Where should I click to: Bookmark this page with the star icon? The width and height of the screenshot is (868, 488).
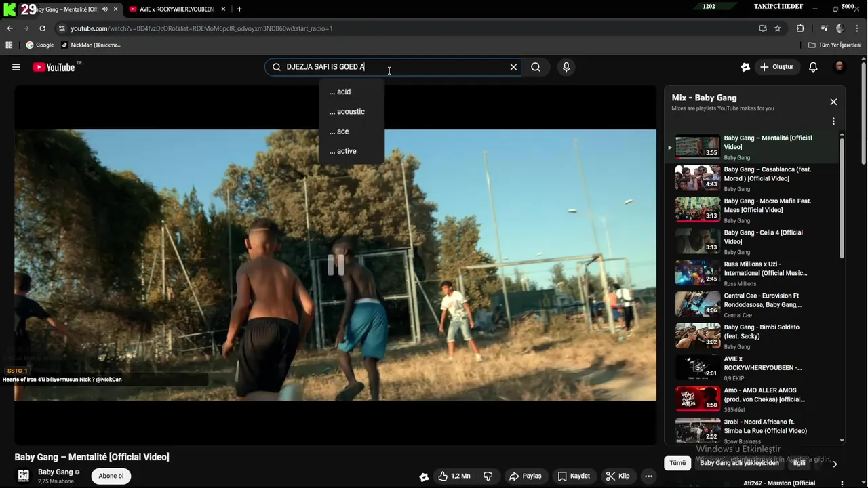coord(778,28)
